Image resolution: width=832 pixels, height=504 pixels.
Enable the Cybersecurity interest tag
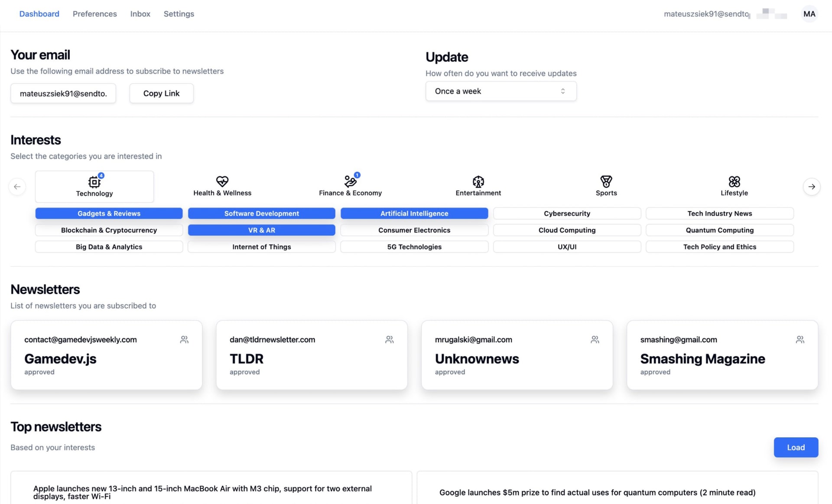tap(567, 213)
